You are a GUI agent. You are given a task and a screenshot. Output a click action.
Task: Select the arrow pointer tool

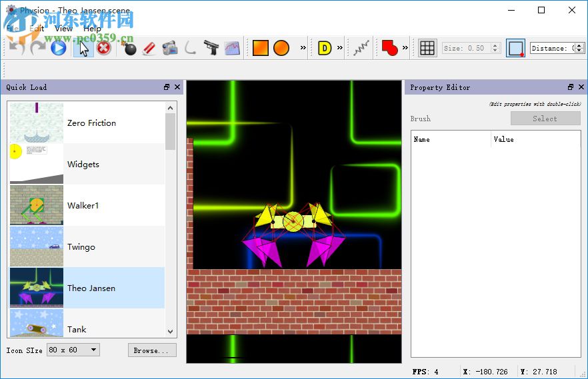(83, 48)
